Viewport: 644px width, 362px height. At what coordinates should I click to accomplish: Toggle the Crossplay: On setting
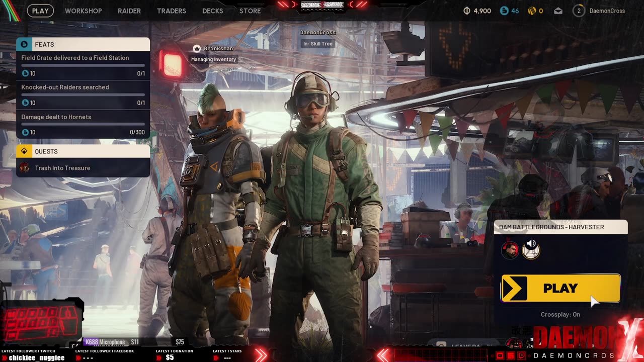[x=560, y=315]
